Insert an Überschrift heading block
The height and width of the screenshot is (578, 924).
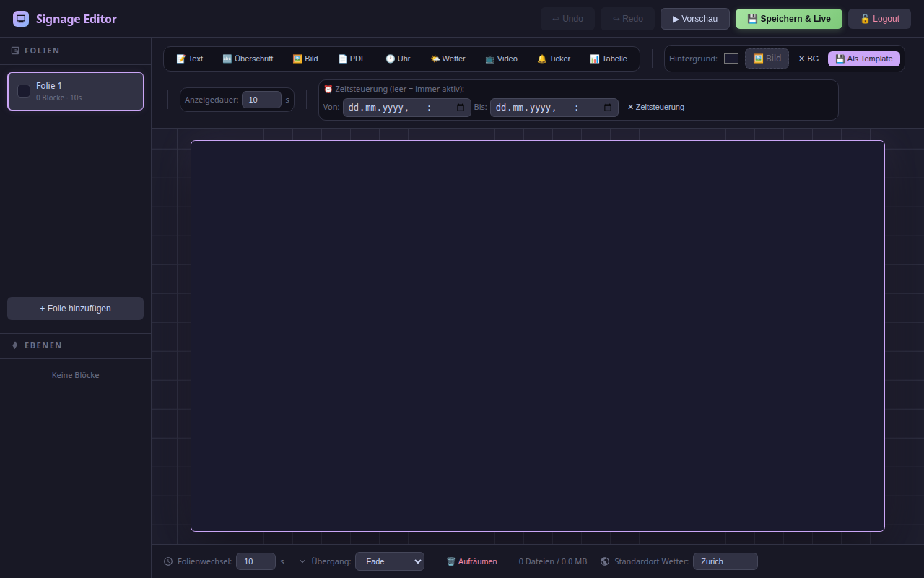pos(248,59)
